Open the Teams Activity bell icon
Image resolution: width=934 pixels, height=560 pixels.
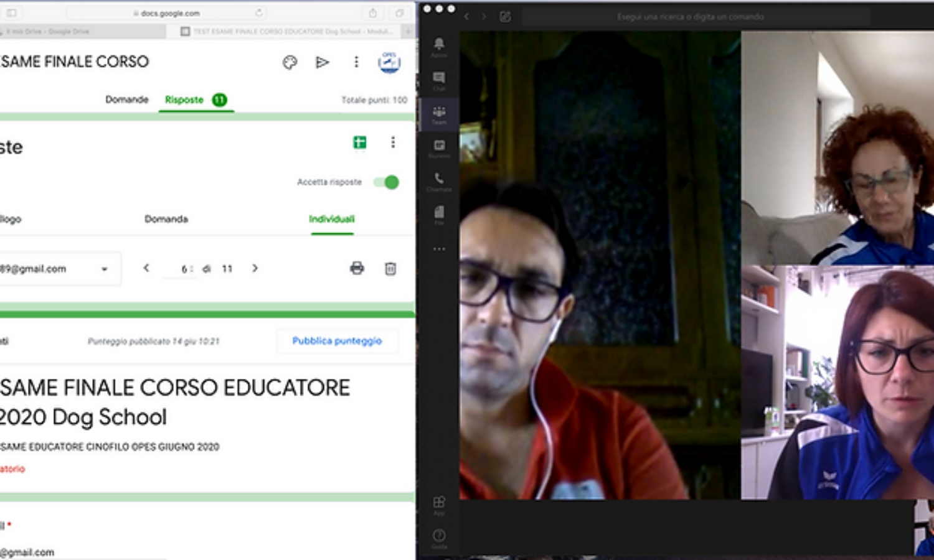click(x=439, y=45)
